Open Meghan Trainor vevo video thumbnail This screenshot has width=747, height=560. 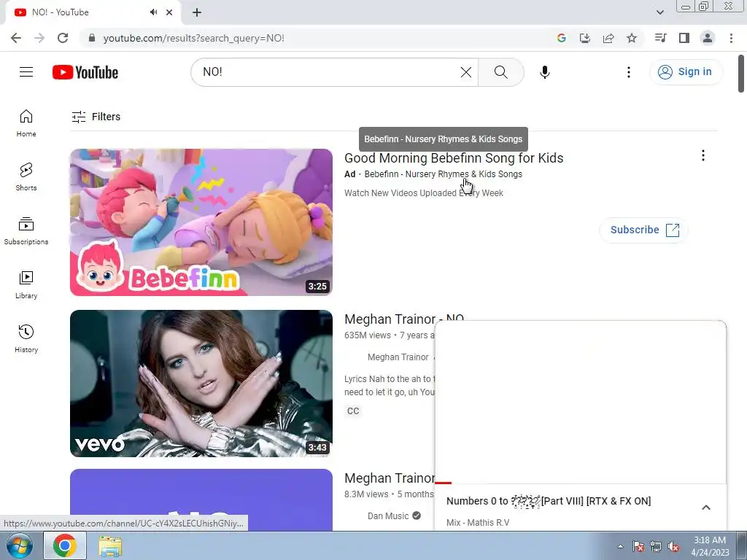[201, 384]
